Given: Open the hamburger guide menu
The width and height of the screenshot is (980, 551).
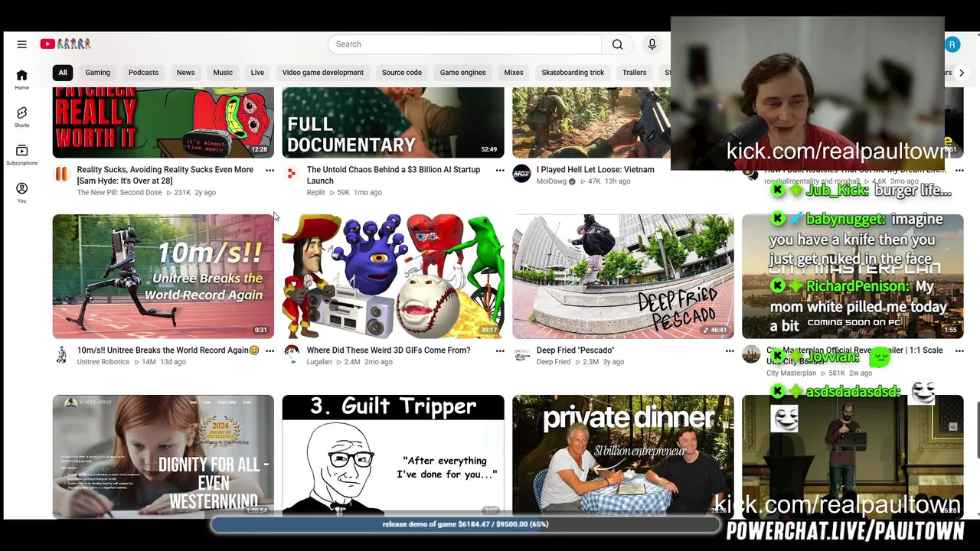Looking at the screenshot, I should tap(21, 44).
